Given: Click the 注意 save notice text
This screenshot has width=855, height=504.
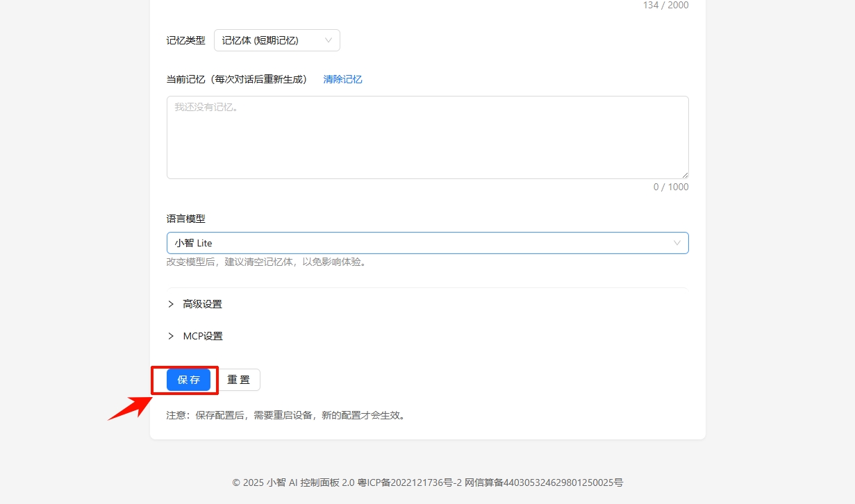Looking at the screenshot, I should 285,416.
